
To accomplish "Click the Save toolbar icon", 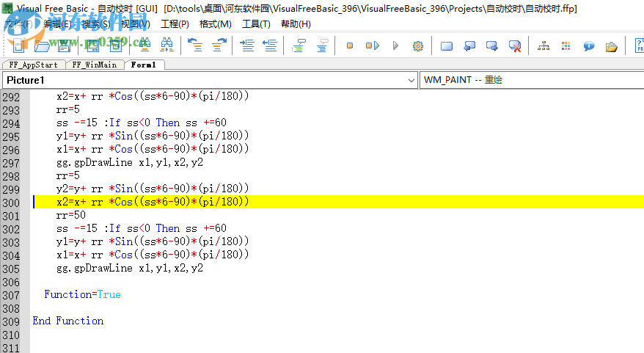I will coord(64,46).
